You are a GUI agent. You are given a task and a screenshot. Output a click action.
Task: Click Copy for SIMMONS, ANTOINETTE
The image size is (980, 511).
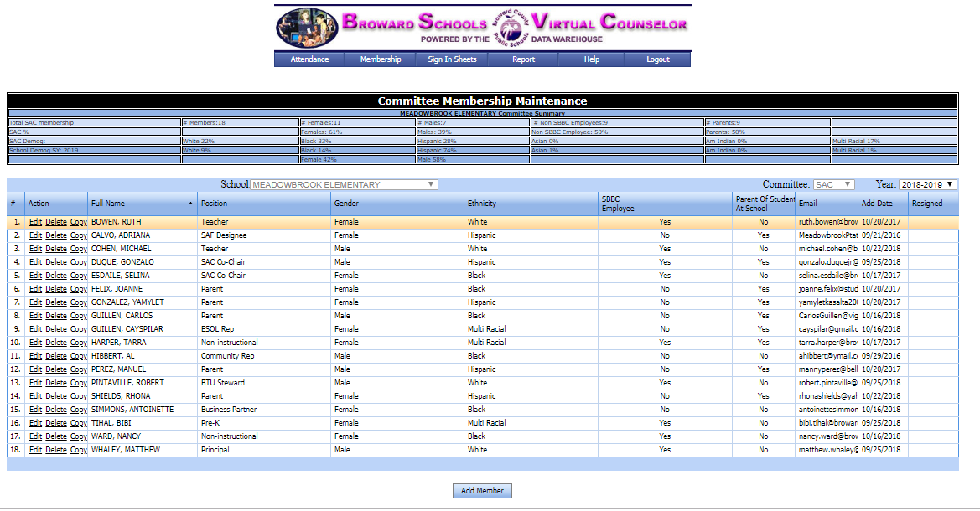coord(79,410)
